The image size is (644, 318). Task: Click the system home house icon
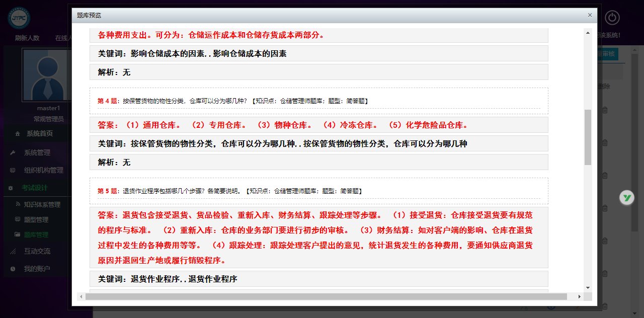(x=18, y=134)
